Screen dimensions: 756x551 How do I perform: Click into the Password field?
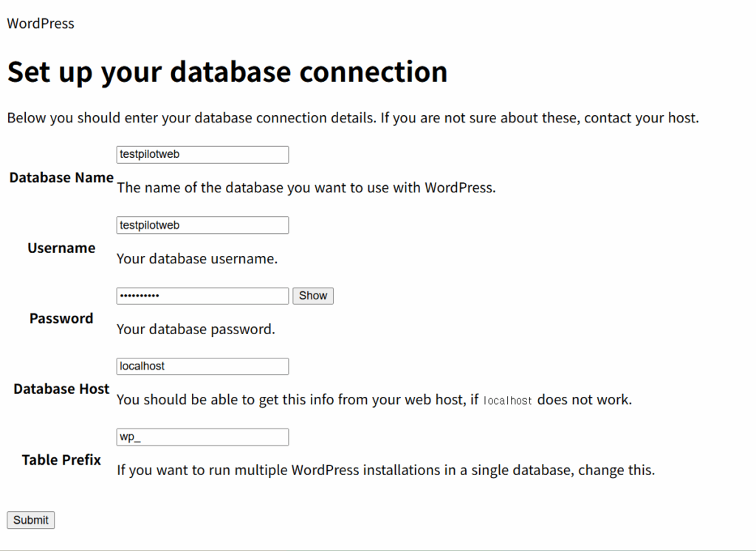[x=202, y=296]
